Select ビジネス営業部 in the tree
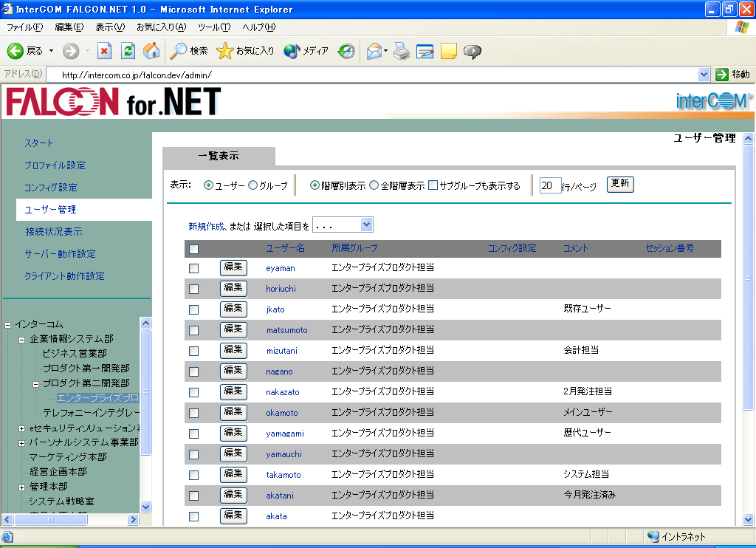The width and height of the screenshot is (756, 548). 75,354
